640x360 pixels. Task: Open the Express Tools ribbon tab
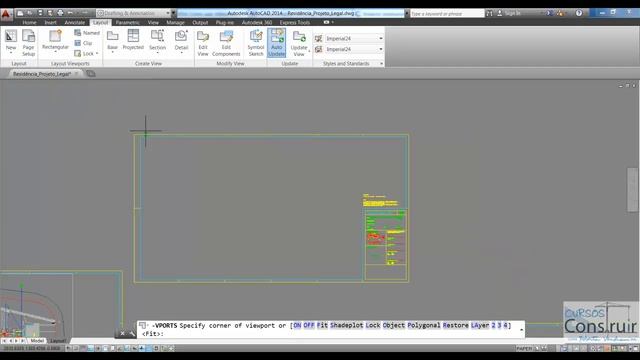click(295, 22)
